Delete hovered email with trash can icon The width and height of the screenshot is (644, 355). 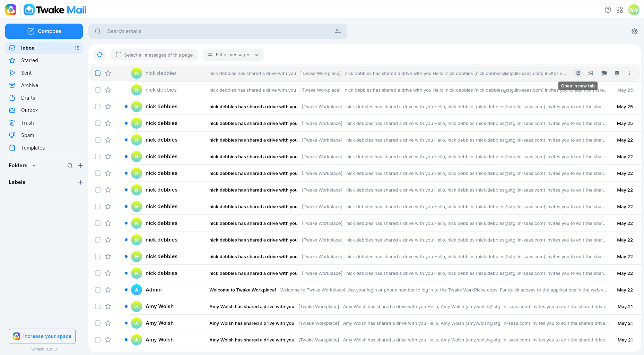coord(617,73)
